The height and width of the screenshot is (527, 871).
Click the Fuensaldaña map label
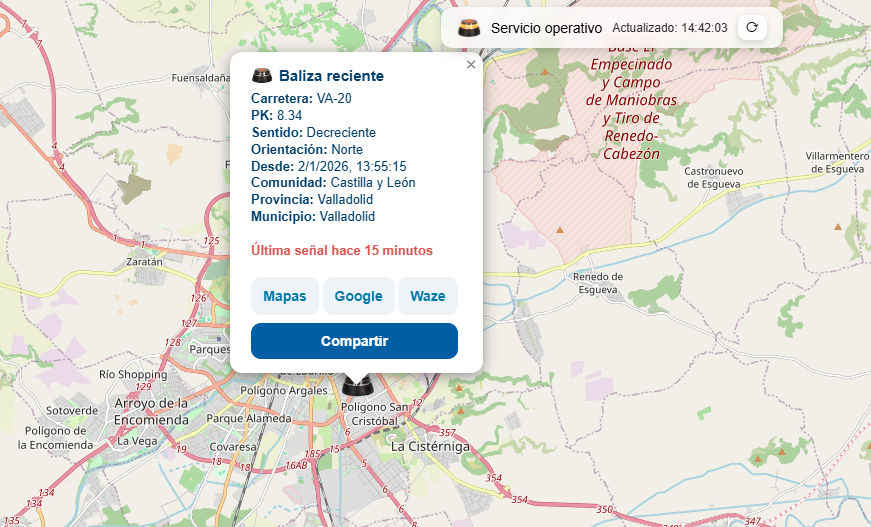(x=201, y=78)
